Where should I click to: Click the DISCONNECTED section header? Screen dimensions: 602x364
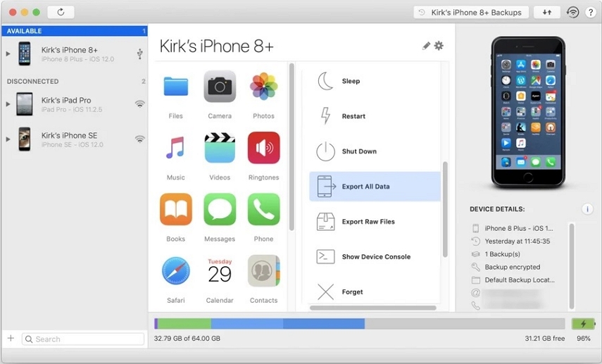click(x=75, y=82)
